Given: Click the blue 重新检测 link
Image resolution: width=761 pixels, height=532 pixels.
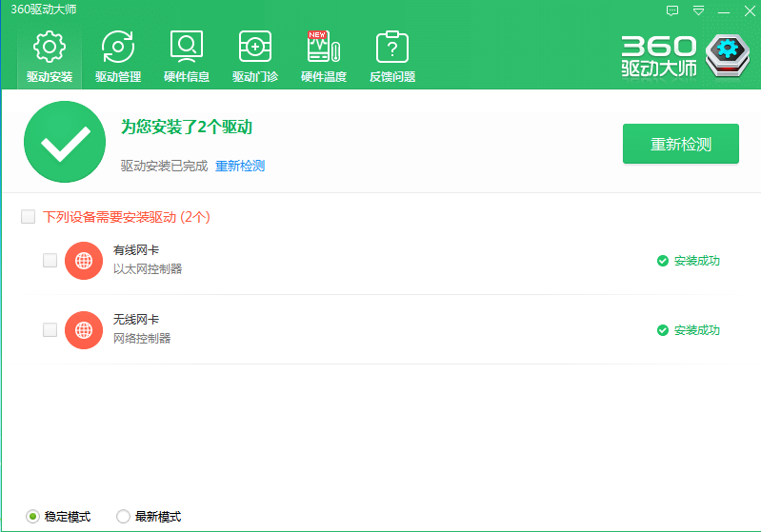Looking at the screenshot, I should (239, 166).
